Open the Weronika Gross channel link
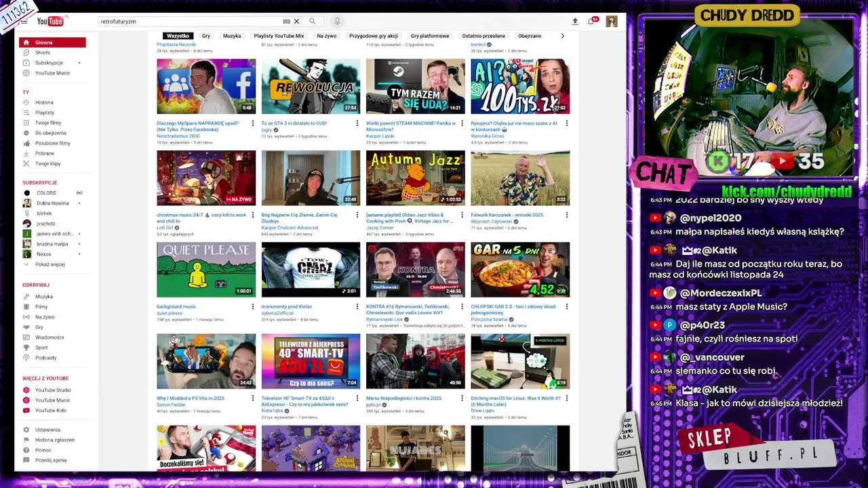This screenshot has height=488, width=868. pos(488,136)
